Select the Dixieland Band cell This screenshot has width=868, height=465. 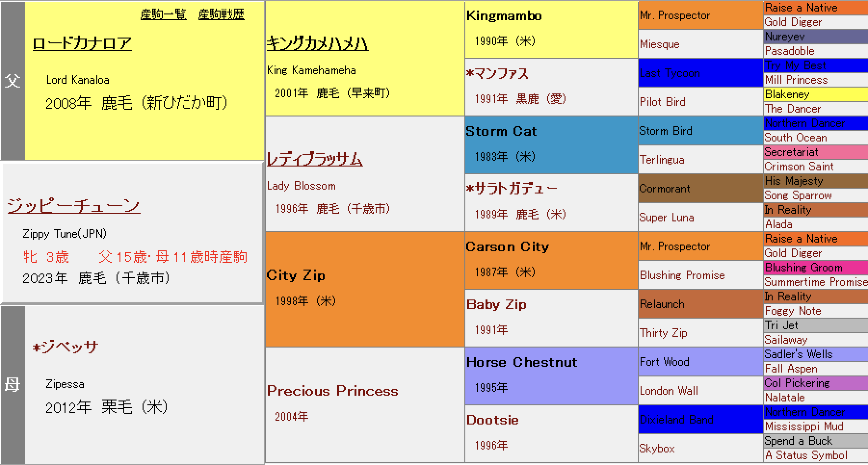pos(676,420)
